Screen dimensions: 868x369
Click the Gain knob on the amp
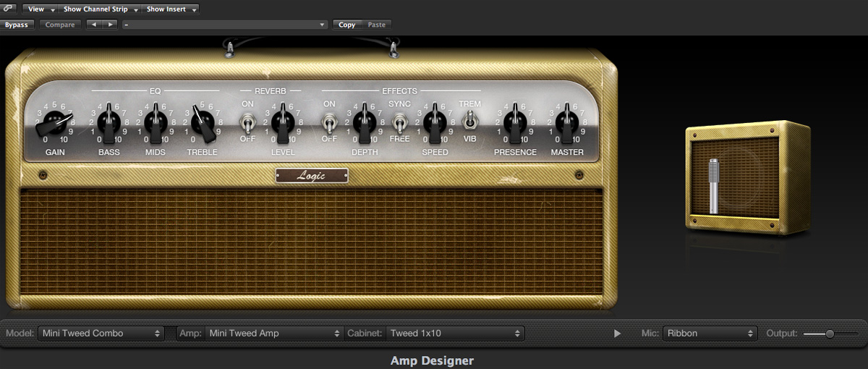click(54, 124)
